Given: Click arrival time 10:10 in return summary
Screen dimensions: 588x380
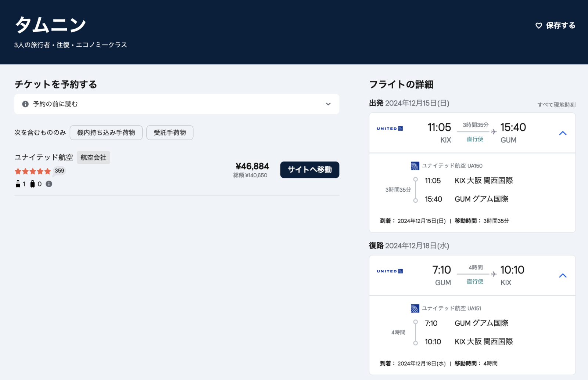Looking at the screenshot, I should click(512, 270).
